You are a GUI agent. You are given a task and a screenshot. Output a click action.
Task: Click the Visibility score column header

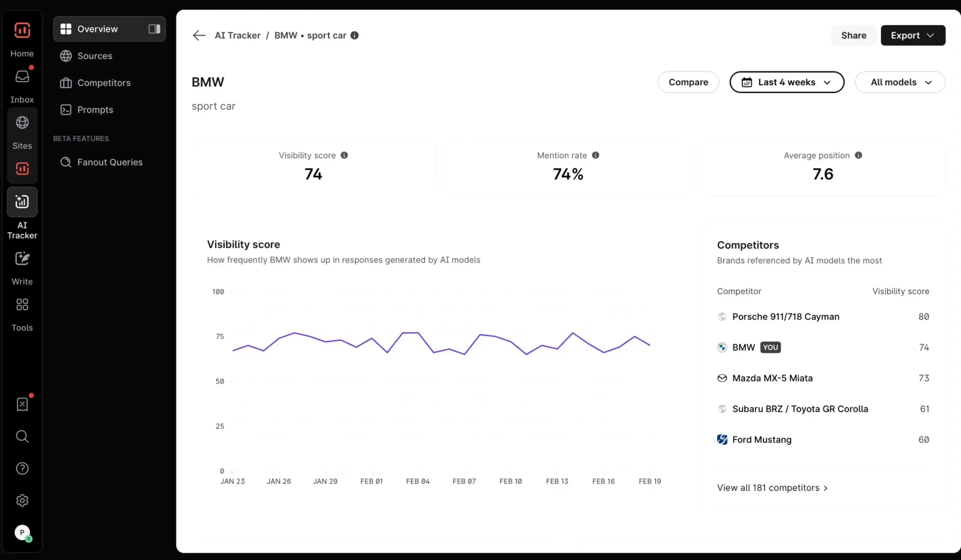(900, 291)
